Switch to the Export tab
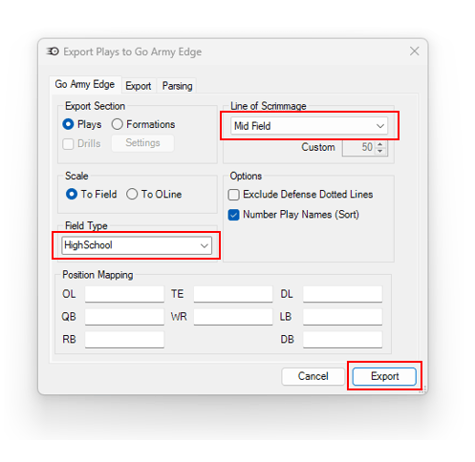475x462 pixels. 138,86
